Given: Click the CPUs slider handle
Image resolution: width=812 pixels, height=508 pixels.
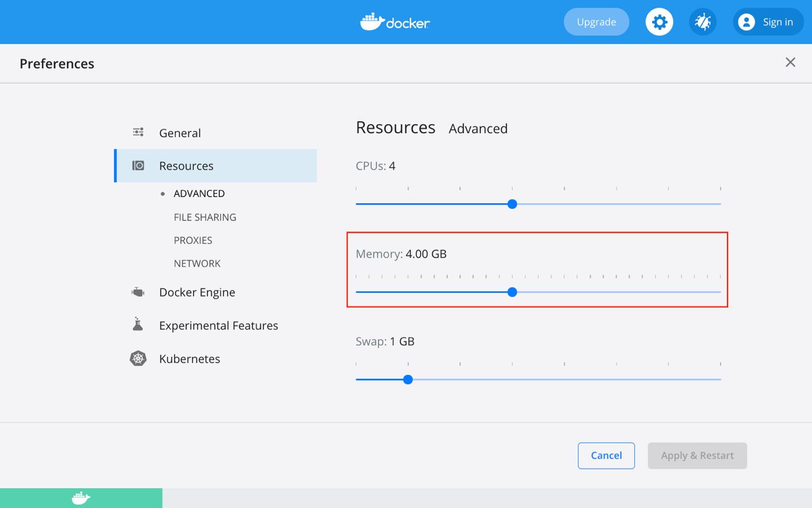Looking at the screenshot, I should pyautogui.click(x=513, y=204).
